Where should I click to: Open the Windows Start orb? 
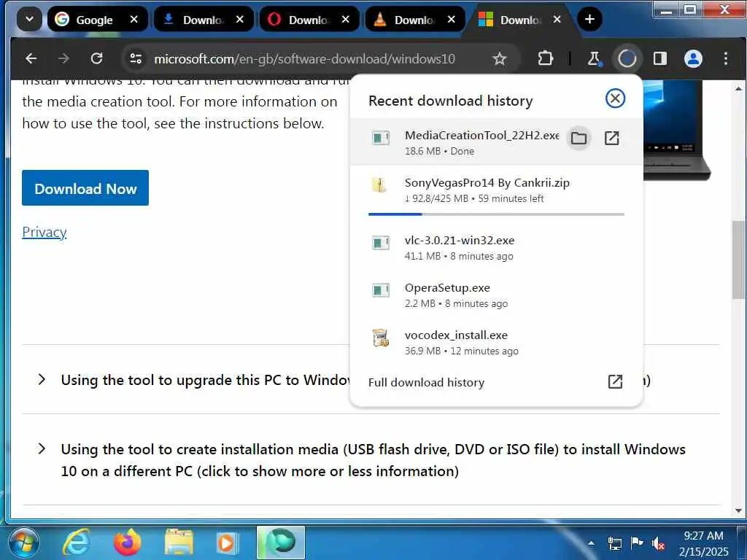tap(24, 542)
